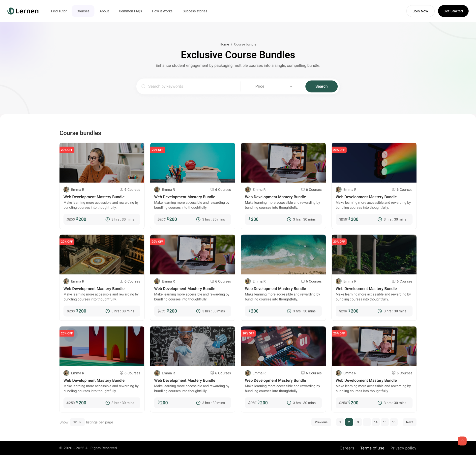Screen dimensions: 476x455
Task: Click clock icon on the scientist bundle card
Action: pyautogui.click(x=198, y=403)
